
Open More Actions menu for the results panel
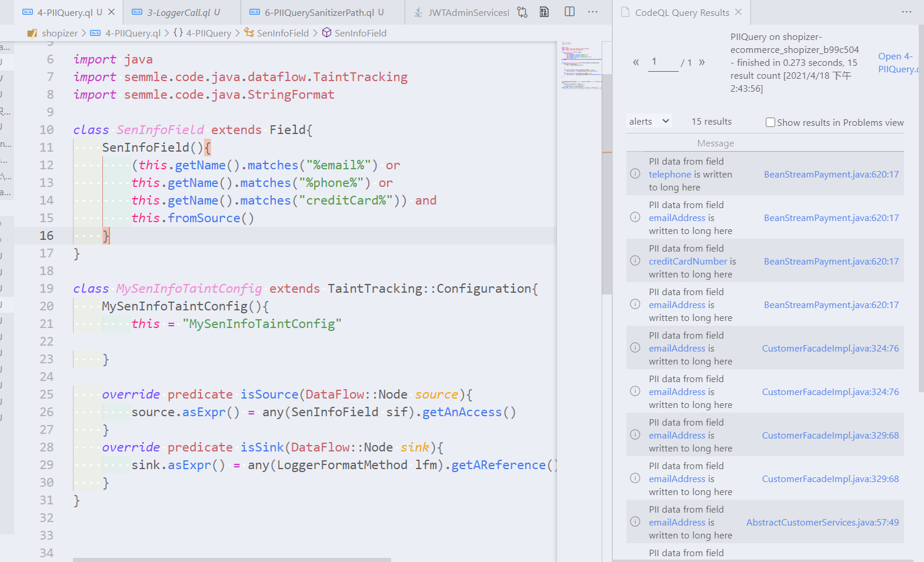906,12
